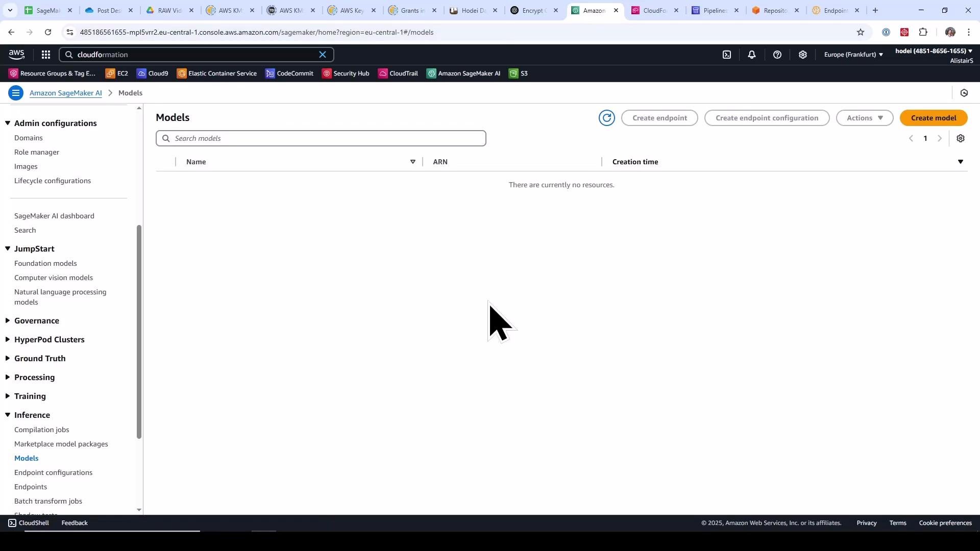Open the AWS logo home link
This screenshot has height=551, width=980.
16,55
